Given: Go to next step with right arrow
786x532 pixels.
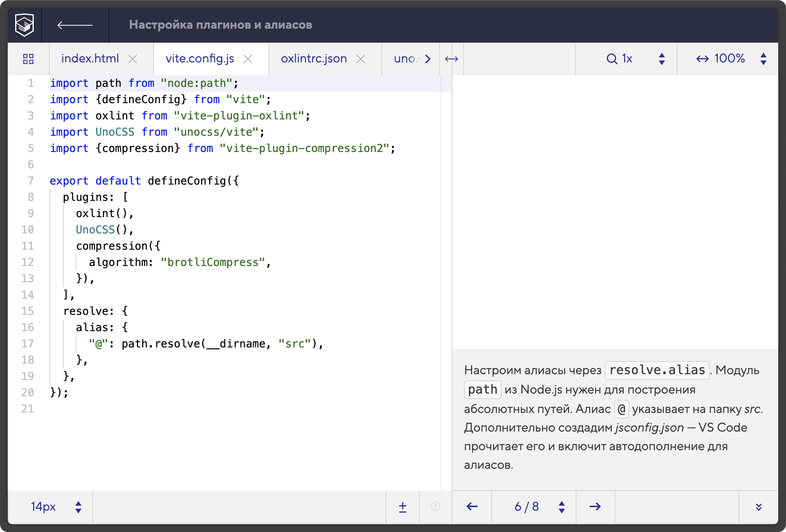Looking at the screenshot, I should point(595,507).
